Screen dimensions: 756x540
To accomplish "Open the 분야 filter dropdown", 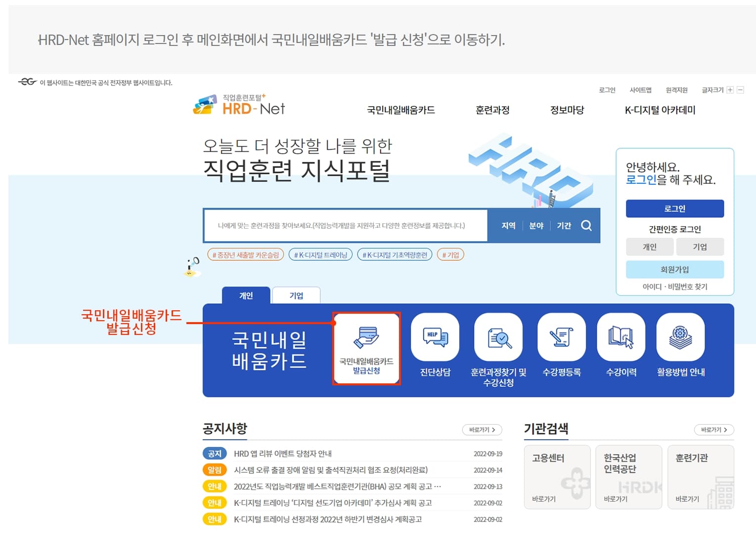I will point(536,226).
